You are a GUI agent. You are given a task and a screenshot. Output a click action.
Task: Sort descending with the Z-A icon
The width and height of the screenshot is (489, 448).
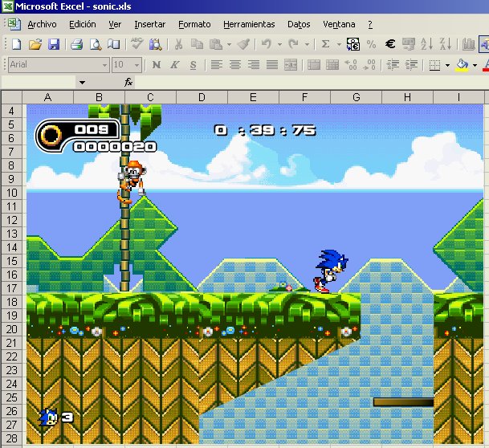click(446, 44)
